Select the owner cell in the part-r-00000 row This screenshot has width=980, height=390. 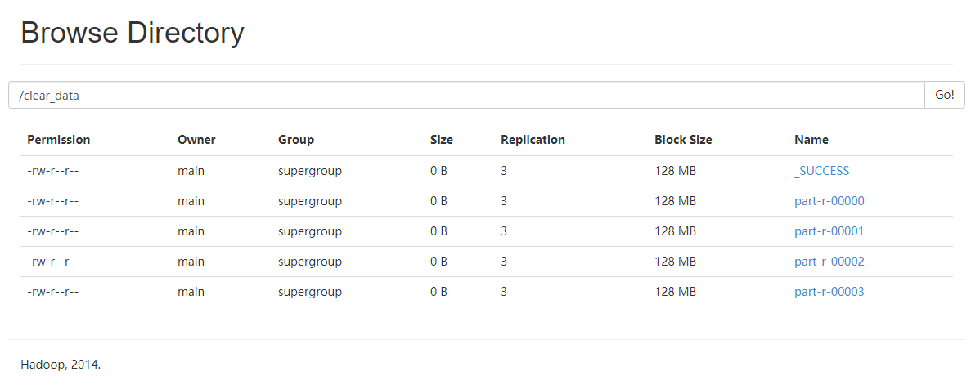(191, 201)
